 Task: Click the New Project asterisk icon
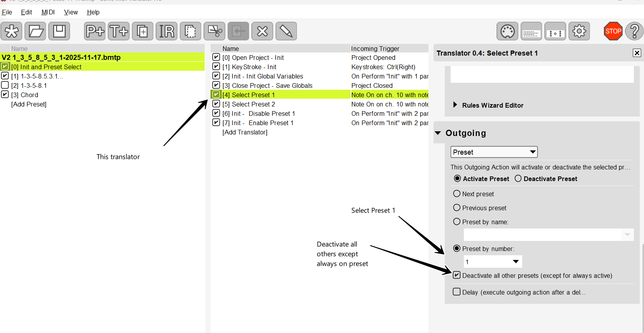(11, 31)
